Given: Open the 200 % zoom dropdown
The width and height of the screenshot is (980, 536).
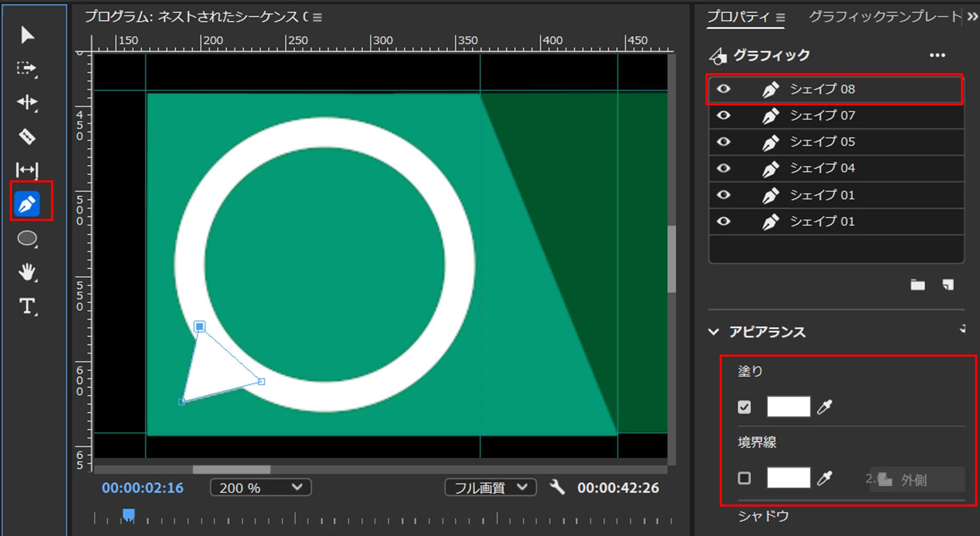Looking at the screenshot, I should click(260, 488).
